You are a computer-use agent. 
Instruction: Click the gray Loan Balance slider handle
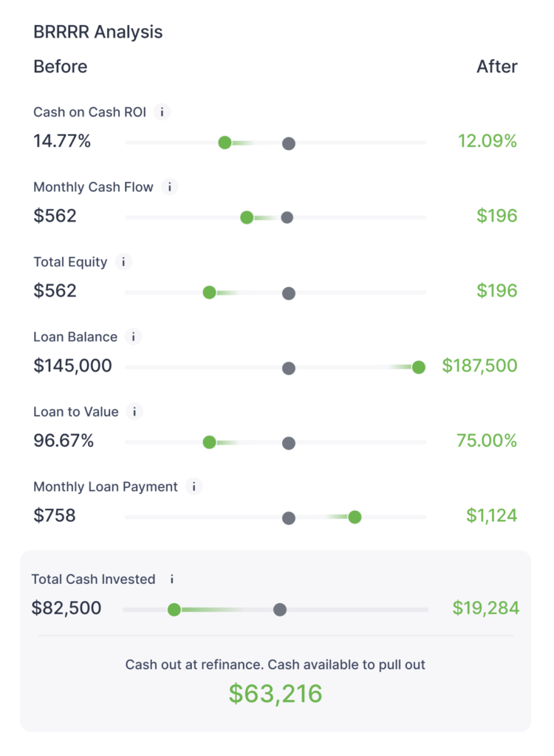coord(289,368)
